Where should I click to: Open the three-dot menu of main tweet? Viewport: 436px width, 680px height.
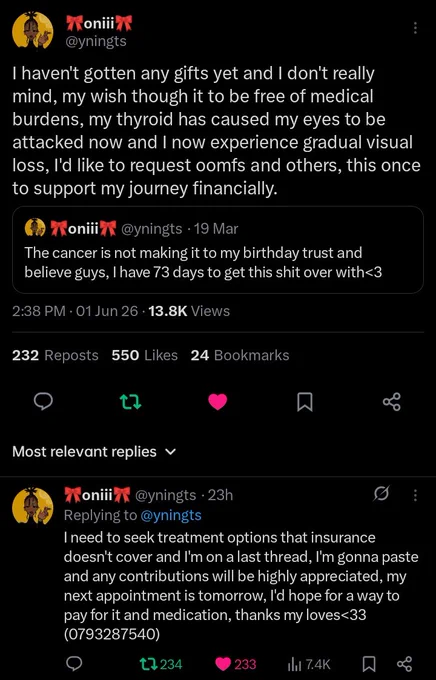point(415,28)
